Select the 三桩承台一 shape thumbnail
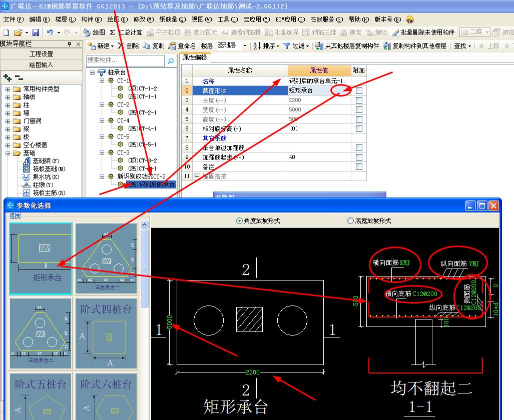The image size is (514, 420). click(x=106, y=258)
